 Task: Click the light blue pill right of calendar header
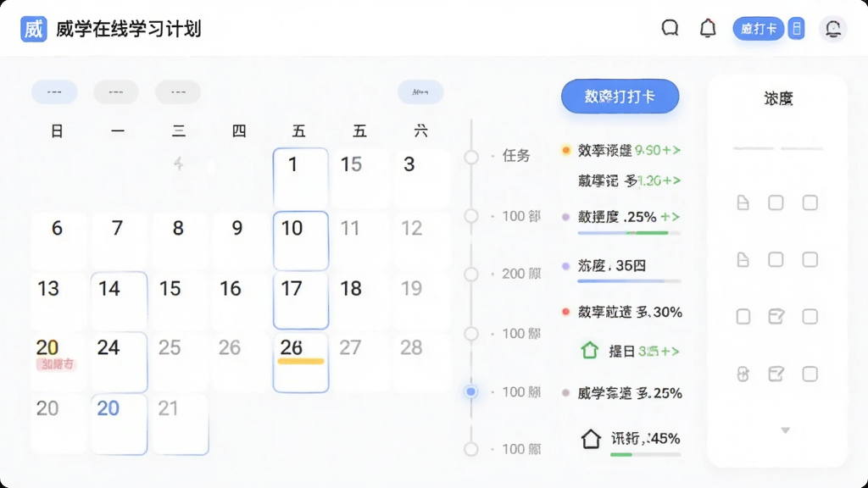click(x=420, y=91)
